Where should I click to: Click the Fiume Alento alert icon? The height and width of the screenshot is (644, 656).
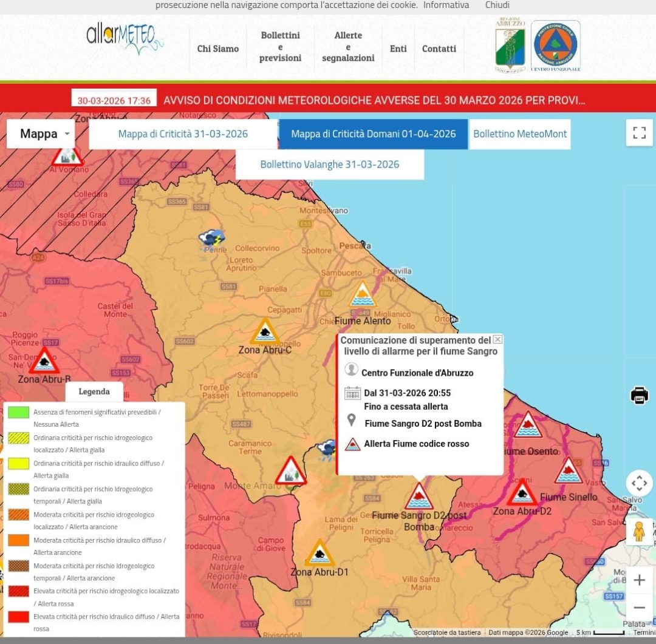click(362, 295)
